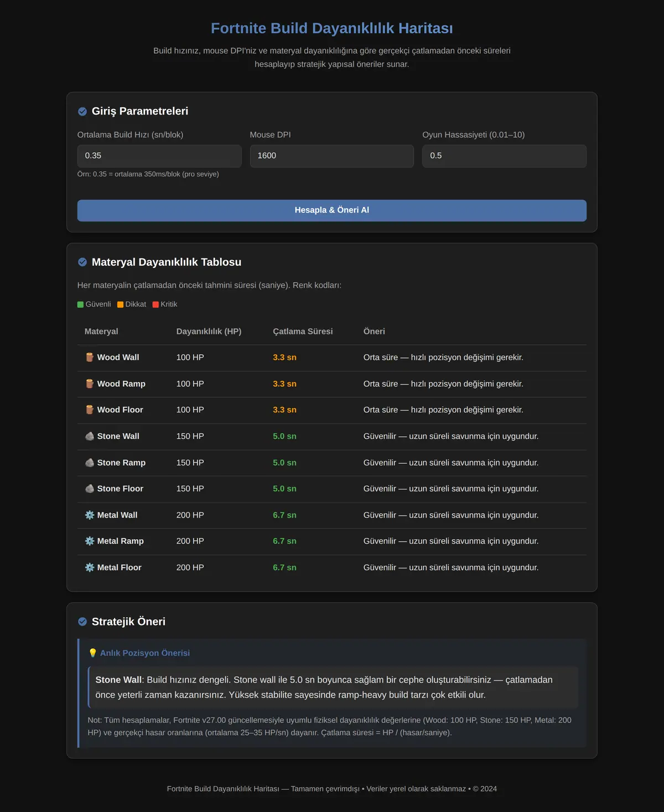The width and height of the screenshot is (664, 812).
Task: Click the red Kritik legend swatch
Action: pyautogui.click(x=155, y=304)
